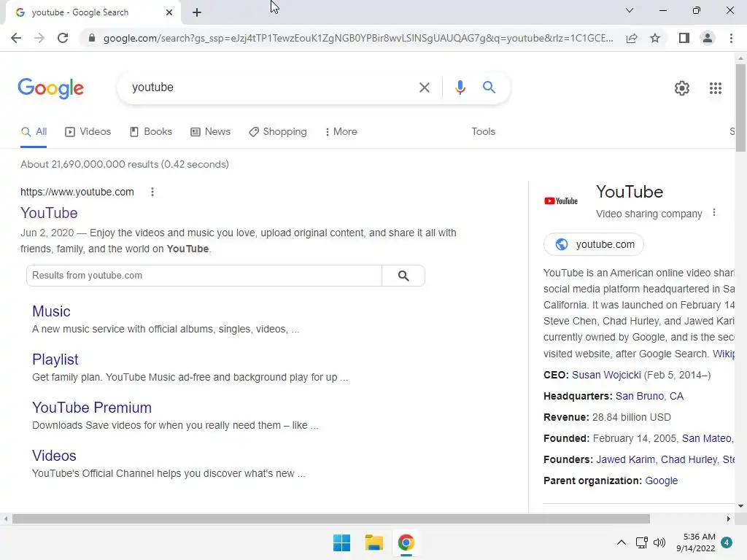Viewport: 747px width, 560px height.
Task: Open Windows Start menu
Action: tap(341, 542)
